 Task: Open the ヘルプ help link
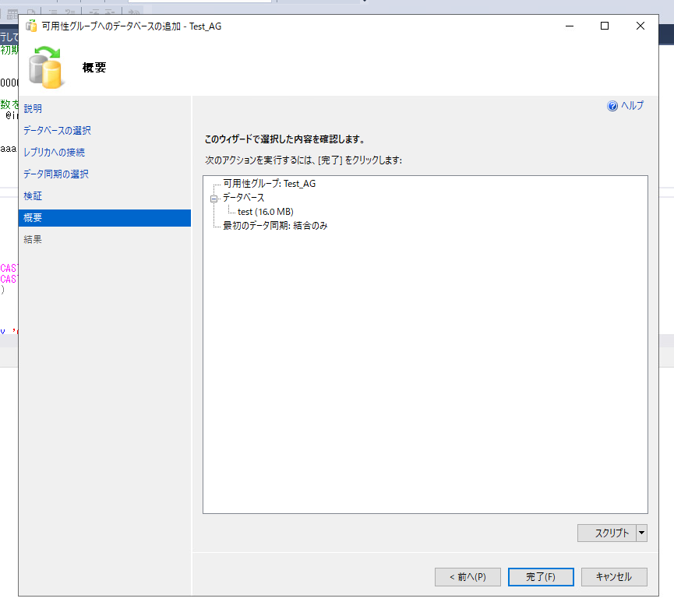point(632,106)
